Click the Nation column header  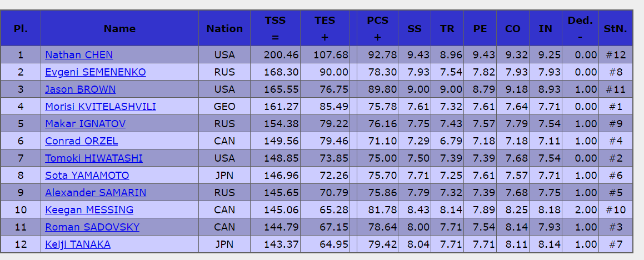point(224,28)
